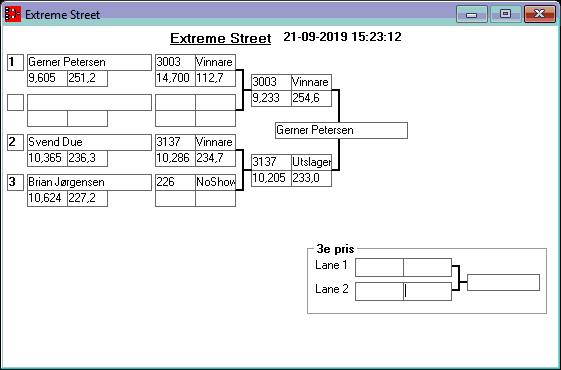Click the first Lane 1 field in 3e pris
561x370 pixels.
tap(379, 267)
